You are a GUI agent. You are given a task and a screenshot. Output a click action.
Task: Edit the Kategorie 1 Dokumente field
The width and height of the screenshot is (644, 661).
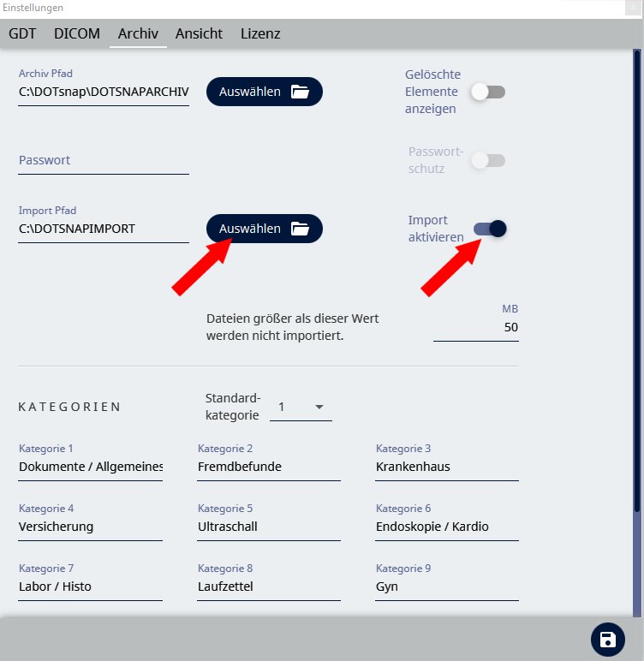[90, 467]
